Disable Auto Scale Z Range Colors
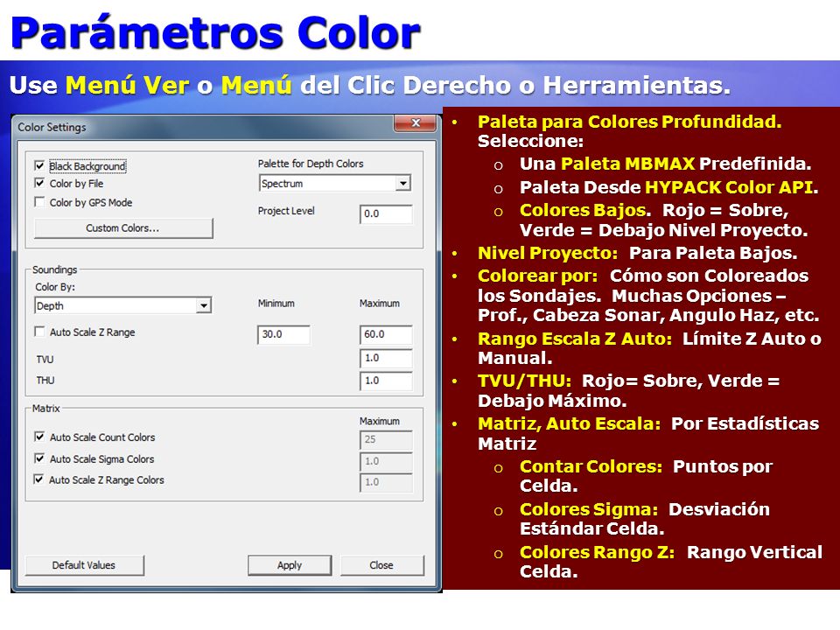 click(39, 479)
